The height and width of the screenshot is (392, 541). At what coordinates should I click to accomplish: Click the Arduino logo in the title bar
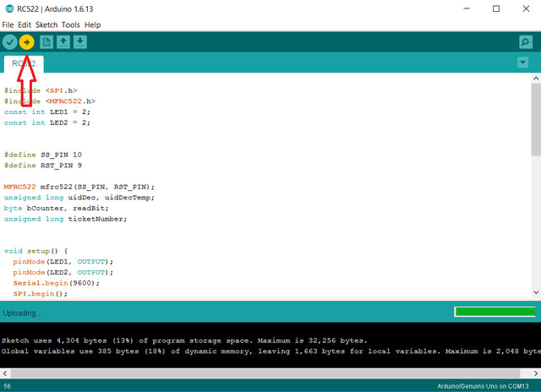pyautogui.click(x=8, y=8)
